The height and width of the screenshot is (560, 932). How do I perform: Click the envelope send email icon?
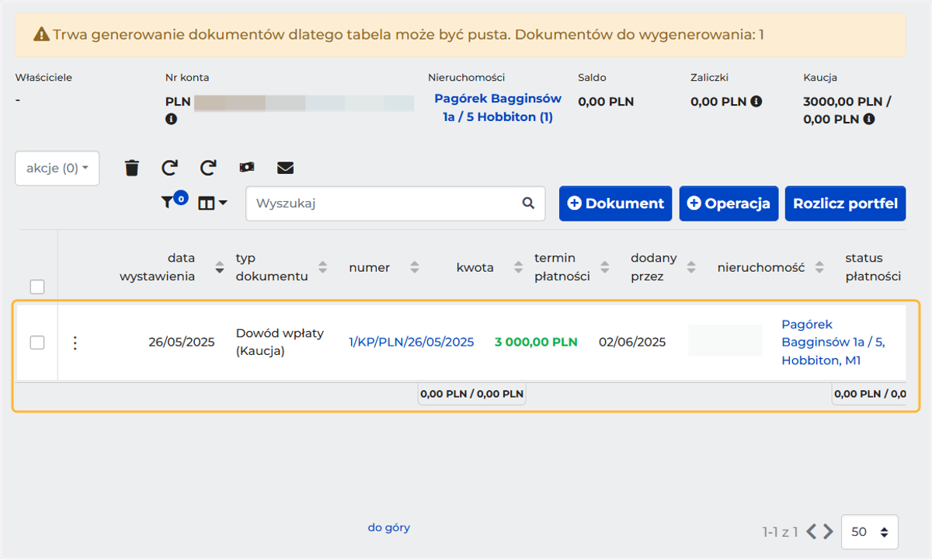click(285, 168)
